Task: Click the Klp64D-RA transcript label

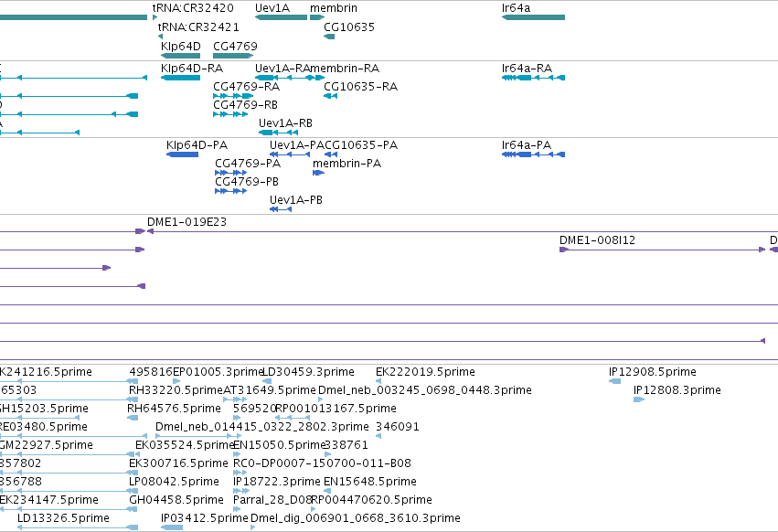Action: [192, 69]
